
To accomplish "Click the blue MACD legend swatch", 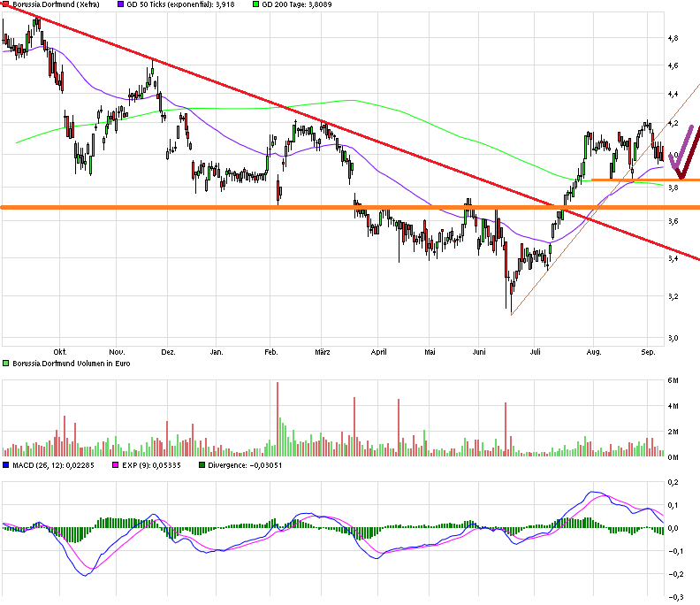I will point(6,465).
